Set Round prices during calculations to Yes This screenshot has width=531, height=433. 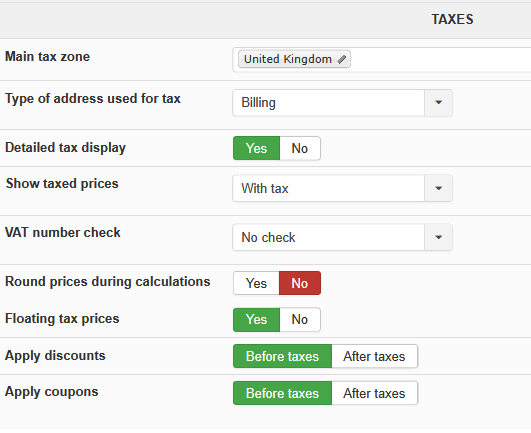pyautogui.click(x=256, y=283)
